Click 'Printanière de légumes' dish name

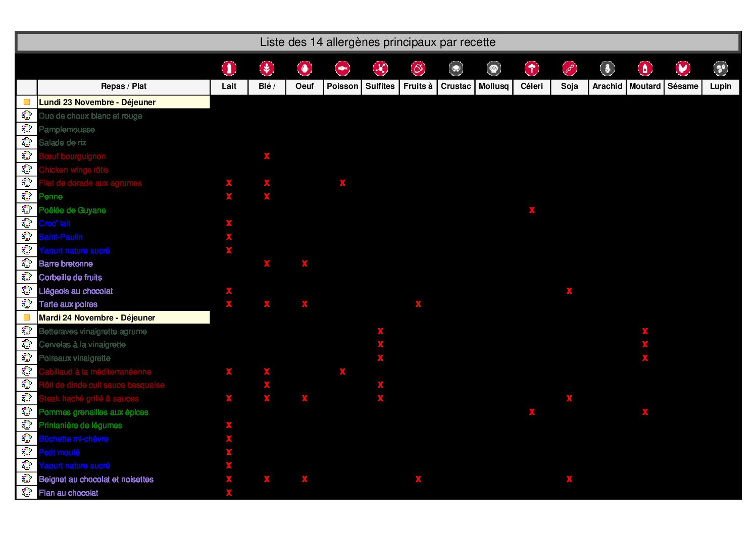click(80, 425)
